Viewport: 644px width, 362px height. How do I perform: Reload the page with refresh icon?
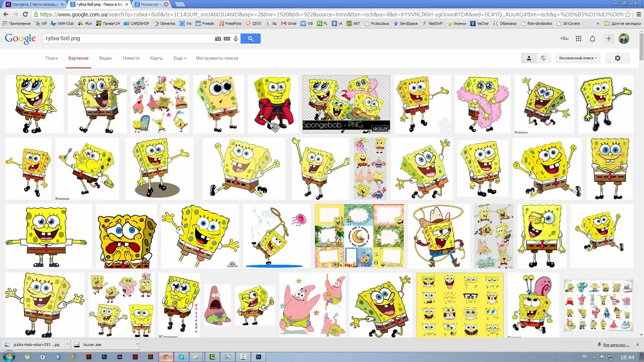point(25,14)
